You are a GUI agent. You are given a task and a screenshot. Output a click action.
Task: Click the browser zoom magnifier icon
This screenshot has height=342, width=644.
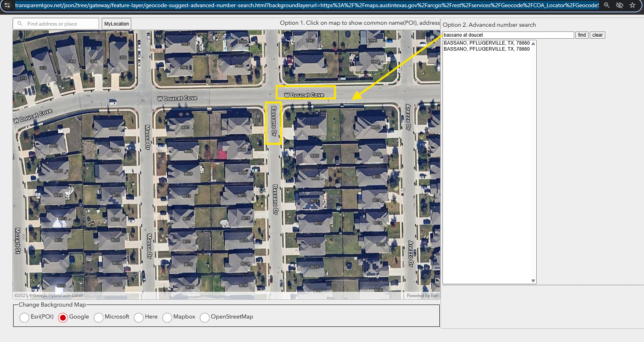coord(606,5)
